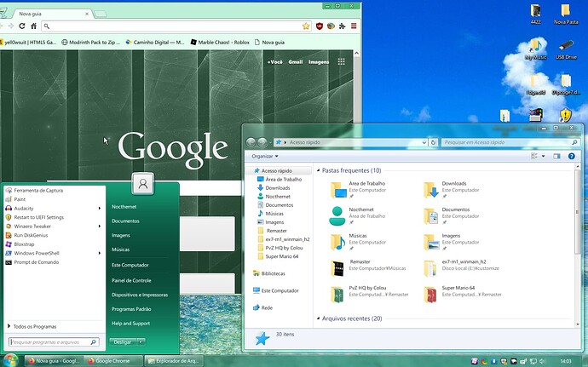588x367 pixels.
Task: Click the Bluetooth tray icon
Action: click(493, 361)
